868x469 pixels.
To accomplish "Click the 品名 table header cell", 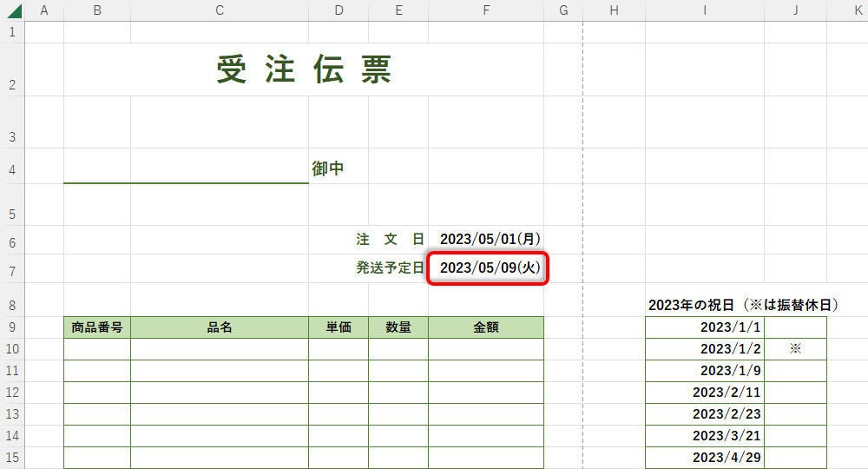I will coord(219,327).
